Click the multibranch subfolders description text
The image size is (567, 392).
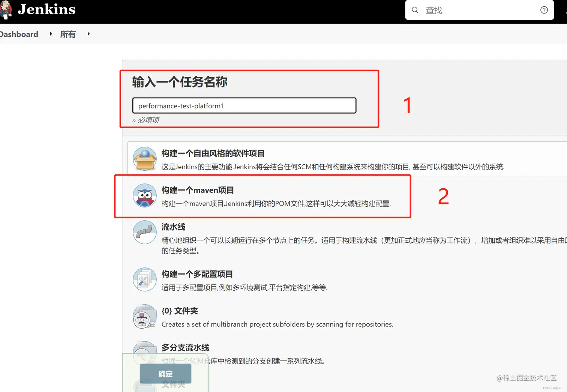pyautogui.click(x=277, y=324)
